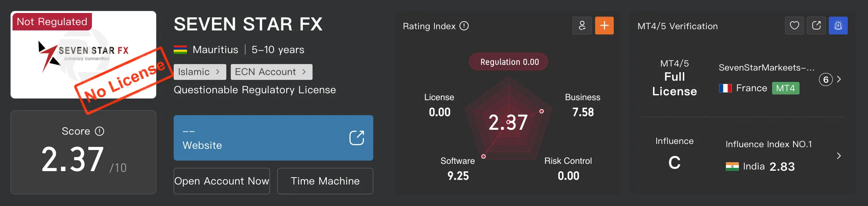Open the ECN Account tag
Viewport: 868px width, 206px height.
[x=271, y=72]
